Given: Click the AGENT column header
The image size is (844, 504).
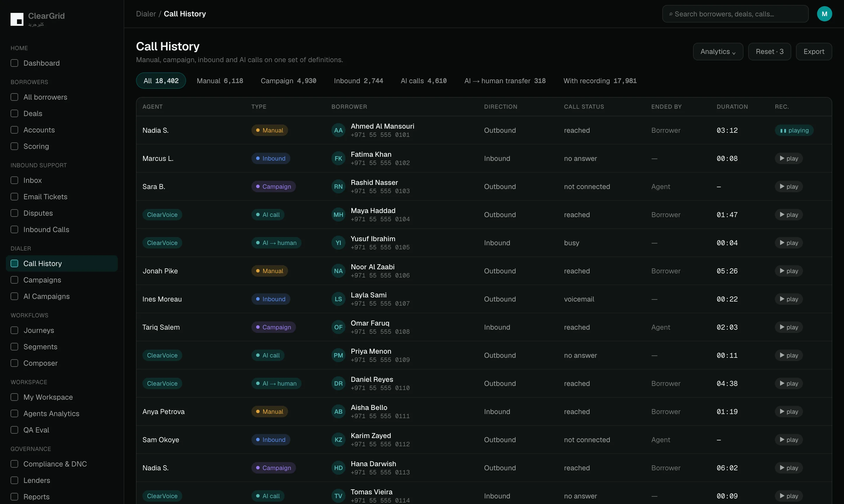Looking at the screenshot, I should pos(152,107).
